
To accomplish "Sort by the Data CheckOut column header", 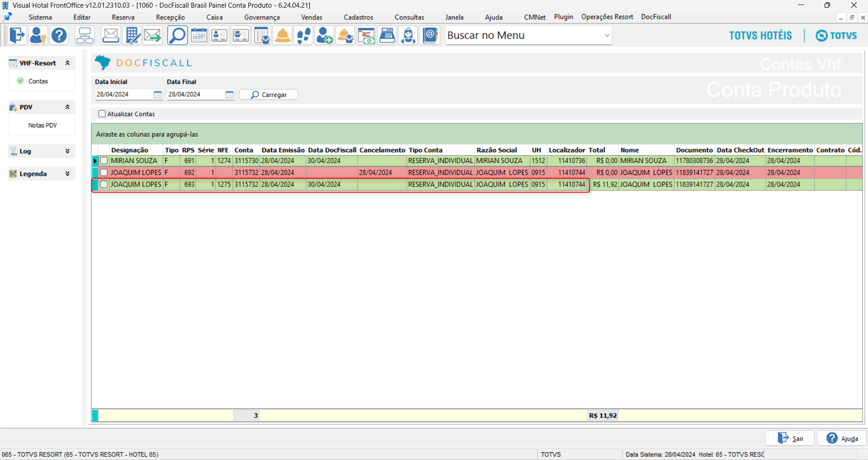I will tap(740, 150).
